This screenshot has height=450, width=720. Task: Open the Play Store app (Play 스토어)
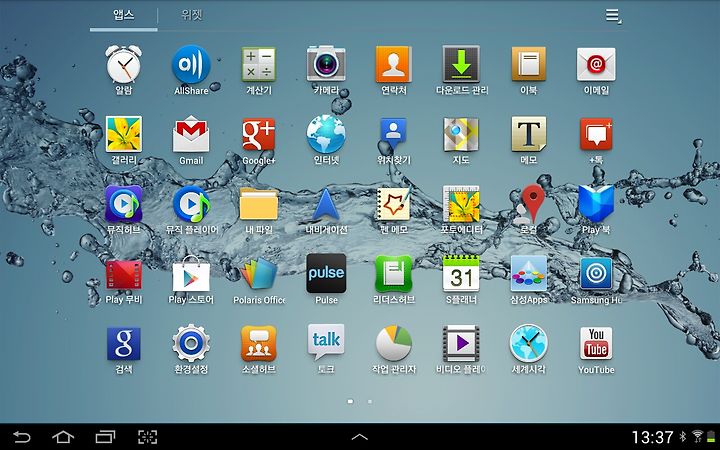point(191,274)
